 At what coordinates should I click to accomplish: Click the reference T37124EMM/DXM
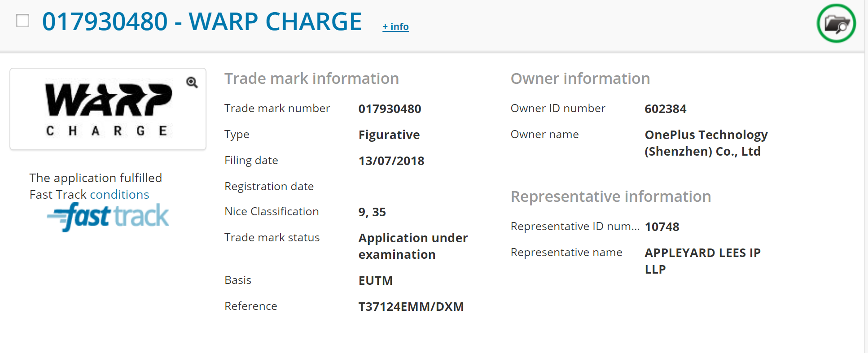point(411,307)
